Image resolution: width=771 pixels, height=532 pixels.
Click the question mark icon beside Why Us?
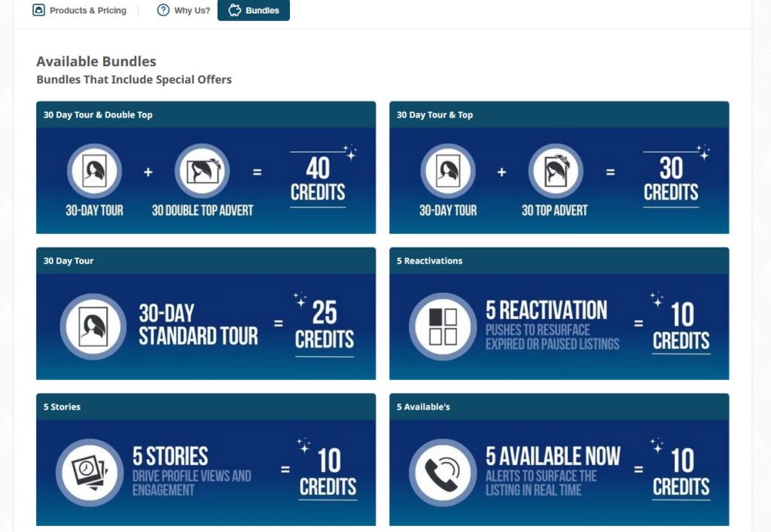pyautogui.click(x=163, y=11)
